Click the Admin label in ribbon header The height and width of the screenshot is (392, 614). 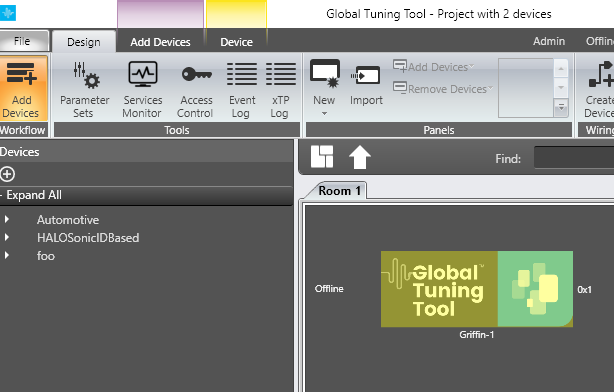pos(549,41)
